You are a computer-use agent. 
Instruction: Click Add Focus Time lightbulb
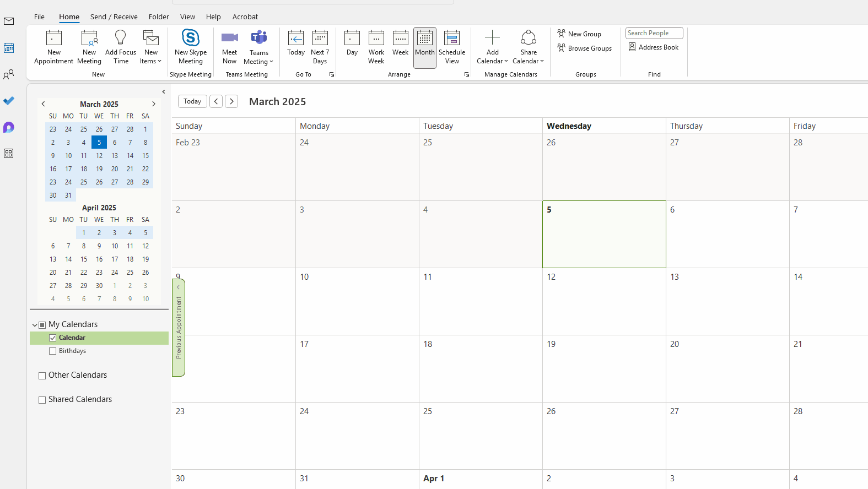pos(121,47)
